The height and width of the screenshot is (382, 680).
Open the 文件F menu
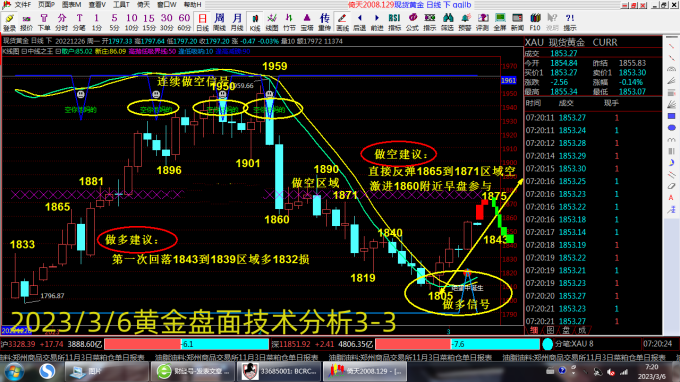[x=23, y=5]
